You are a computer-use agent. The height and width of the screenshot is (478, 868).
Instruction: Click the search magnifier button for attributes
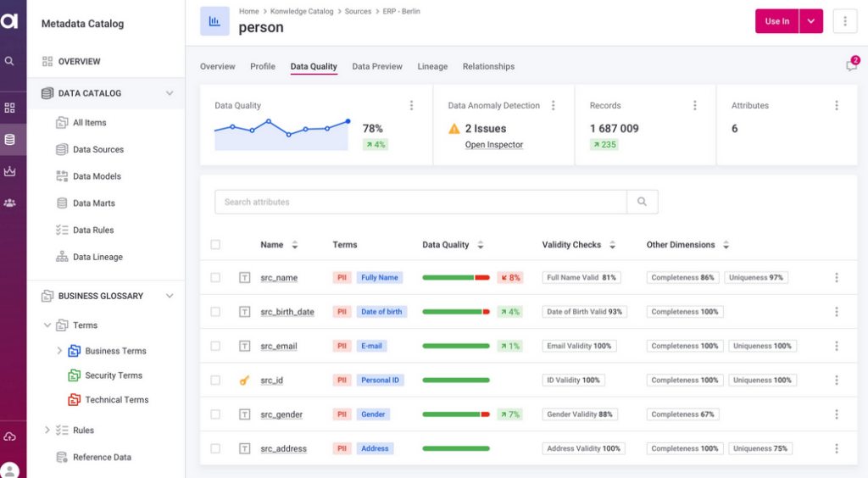click(x=643, y=202)
